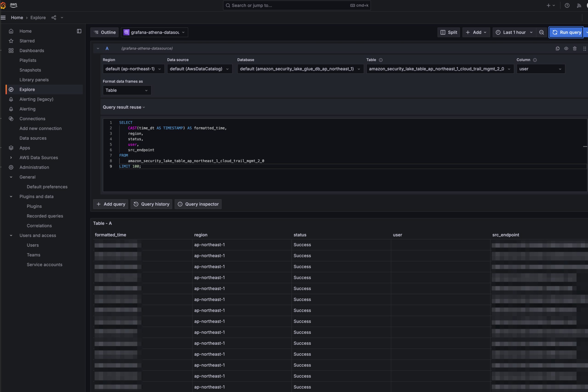Click the duplicate query icon
This screenshot has height=392, width=588.
coord(557,48)
